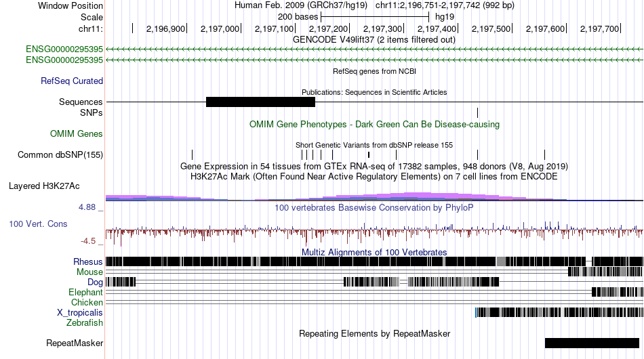Click the rightmost Common dbSNP variant tick

click(544, 154)
